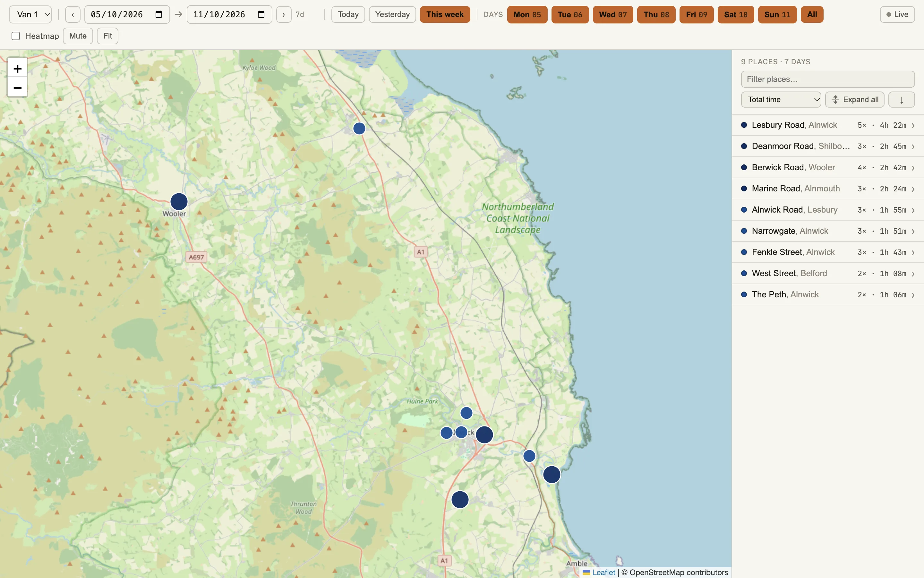Click the Mute button
The height and width of the screenshot is (578, 924).
[x=78, y=36]
